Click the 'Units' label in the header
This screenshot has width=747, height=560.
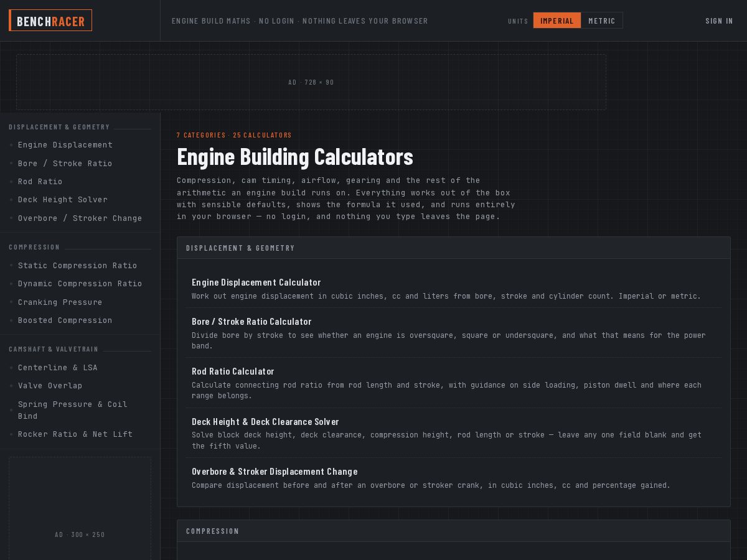coord(518,21)
